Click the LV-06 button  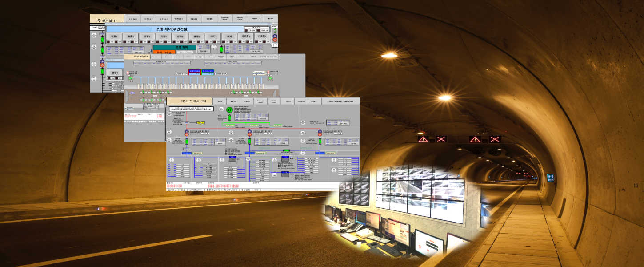click(x=353, y=144)
